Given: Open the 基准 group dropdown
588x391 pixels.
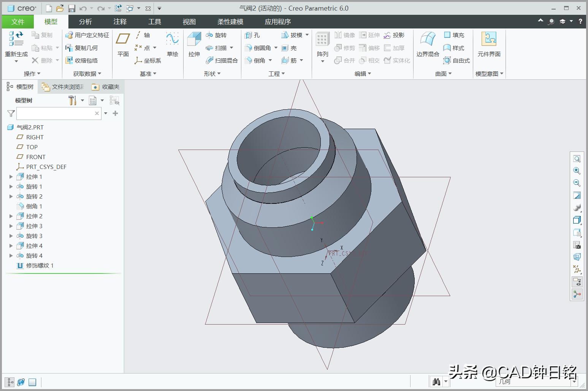Looking at the screenshot, I should pyautogui.click(x=148, y=74).
